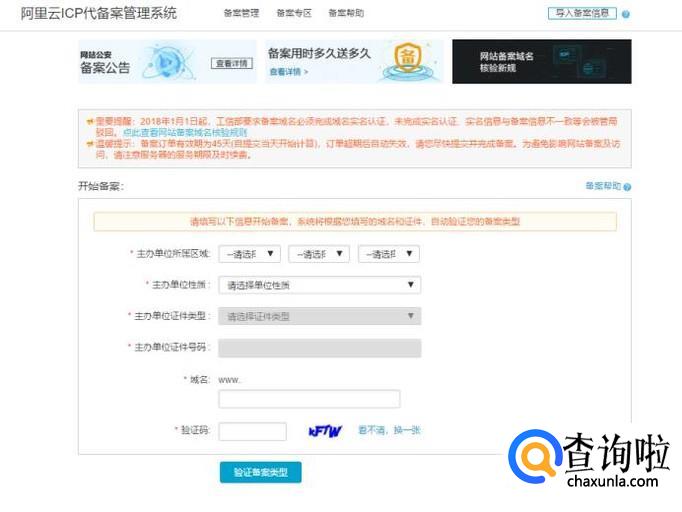Open the third 主办单位所属区域 district dropdown
Screen dimensions: 682x512
(389, 254)
